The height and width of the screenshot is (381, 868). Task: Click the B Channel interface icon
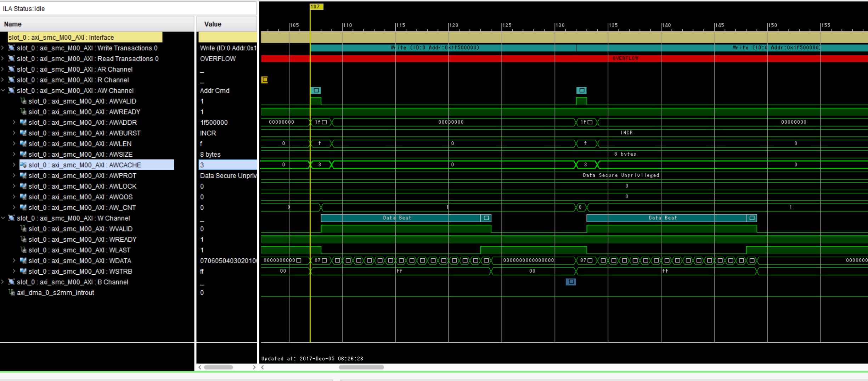[12, 282]
